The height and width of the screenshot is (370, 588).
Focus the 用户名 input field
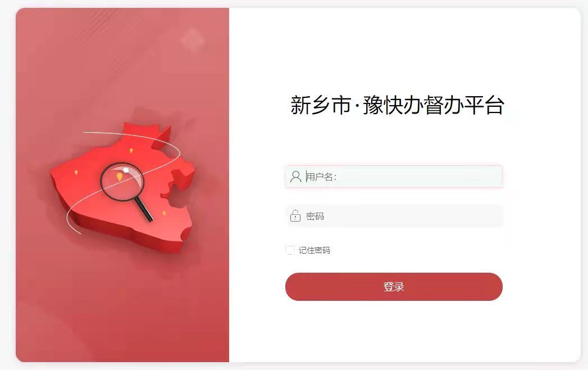[394, 177]
